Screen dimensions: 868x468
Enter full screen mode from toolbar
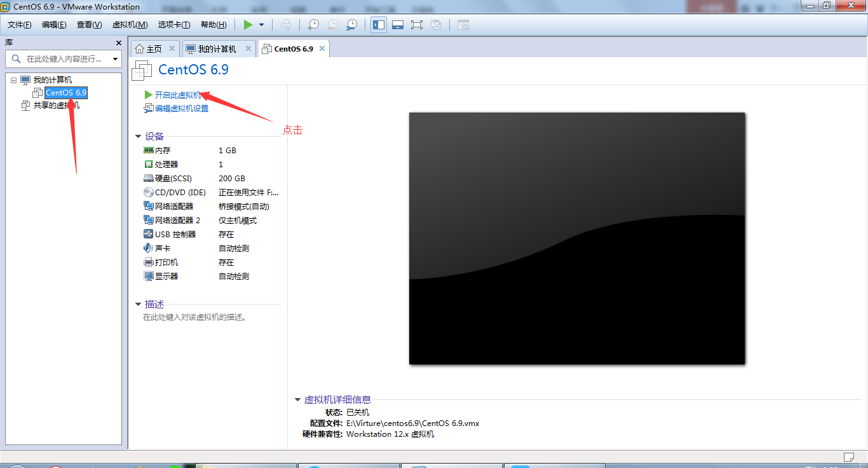pos(417,25)
